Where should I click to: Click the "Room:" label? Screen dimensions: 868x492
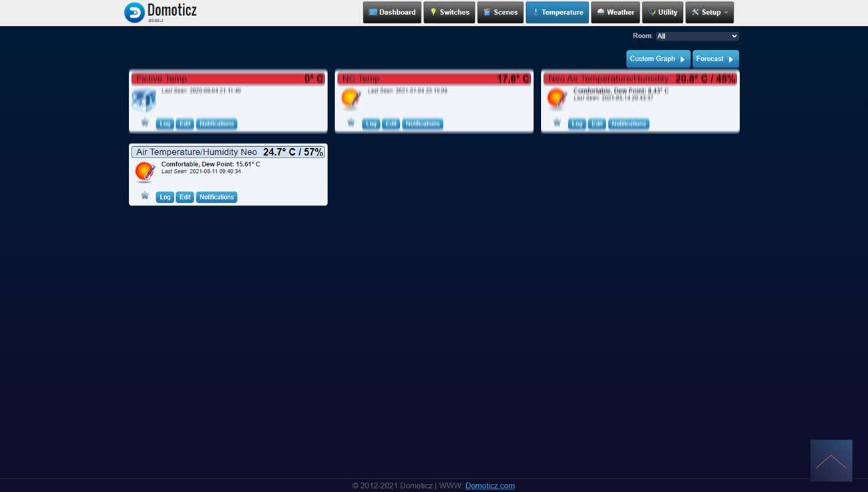click(643, 36)
